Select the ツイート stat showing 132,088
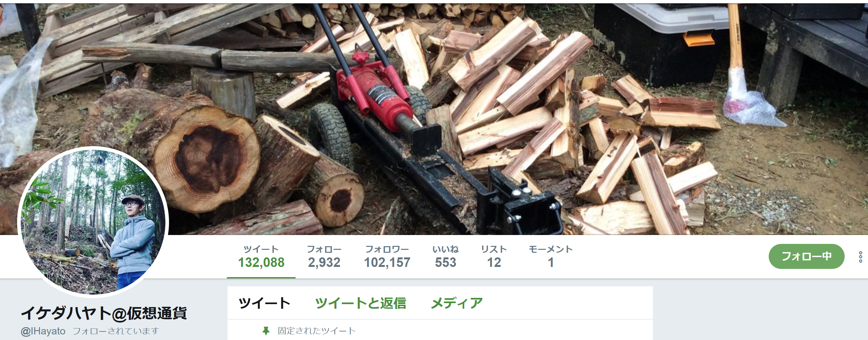The width and height of the screenshot is (868, 340). pyautogui.click(x=261, y=256)
